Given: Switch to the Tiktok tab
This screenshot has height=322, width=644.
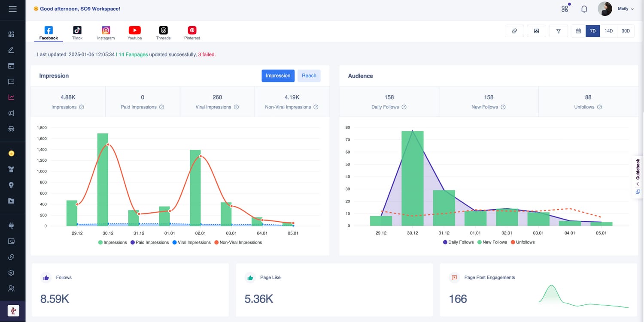Looking at the screenshot, I should [77, 33].
